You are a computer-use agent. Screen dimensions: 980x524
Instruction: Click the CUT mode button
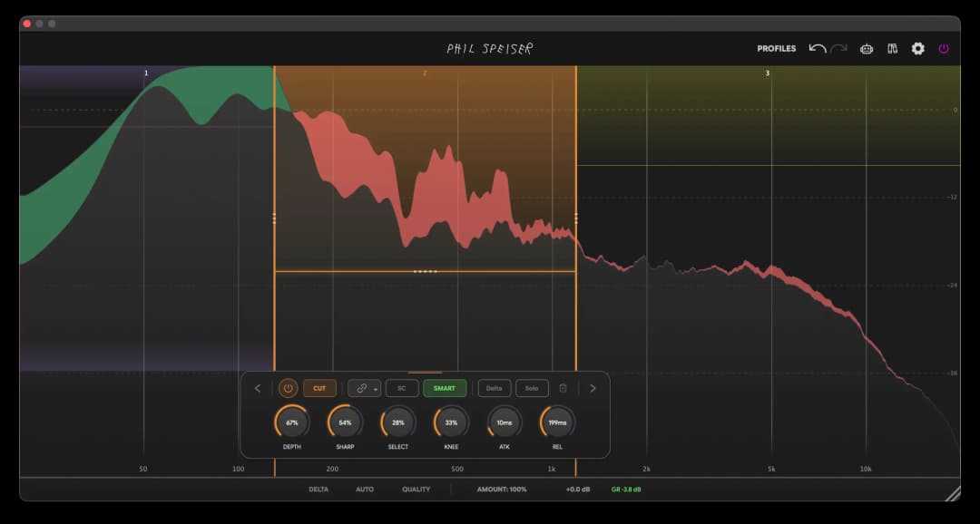[319, 388]
